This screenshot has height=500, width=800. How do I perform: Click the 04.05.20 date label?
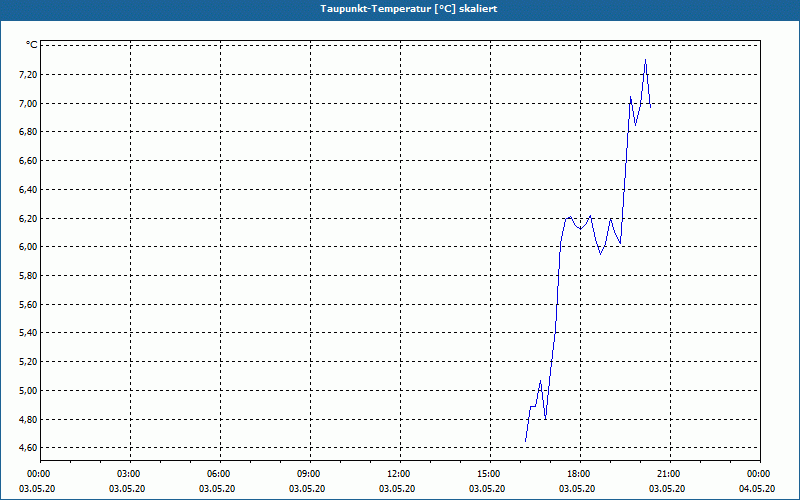tap(757, 489)
